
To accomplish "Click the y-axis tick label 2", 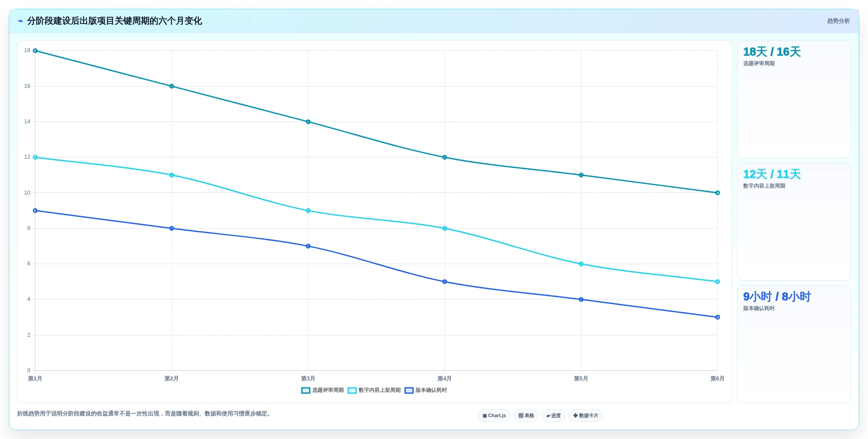I will click(29, 335).
